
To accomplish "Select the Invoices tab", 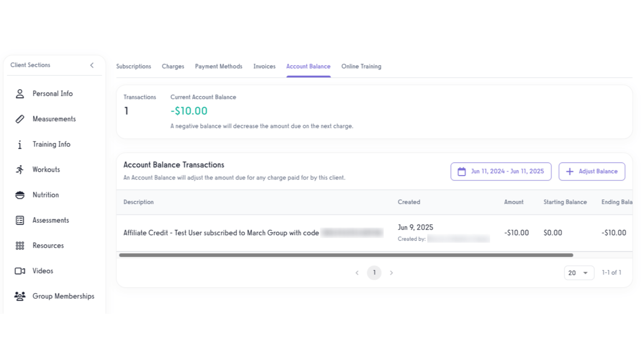I will (264, 66).
